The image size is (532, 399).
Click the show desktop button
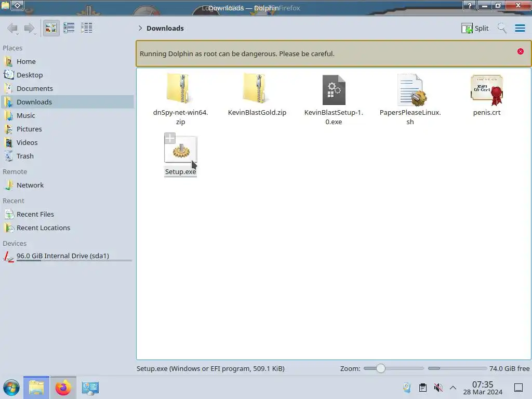pyautogui.click(x=518, y=388)
